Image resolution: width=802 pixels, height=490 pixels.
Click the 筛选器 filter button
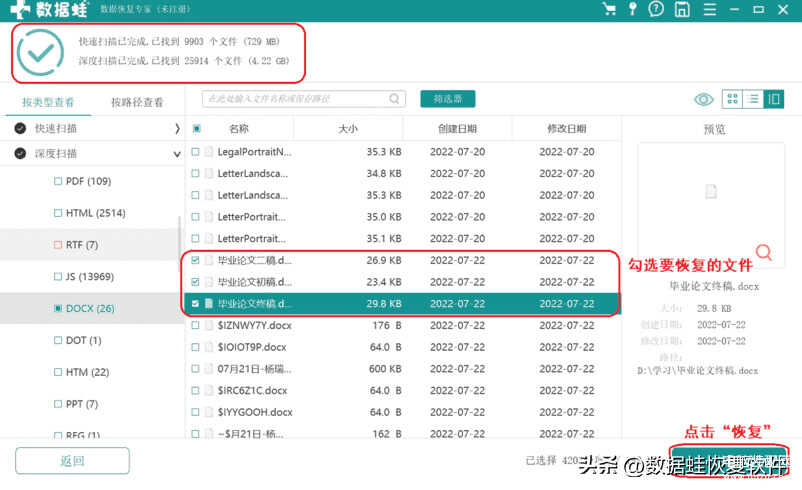click(x=448, y=99)
